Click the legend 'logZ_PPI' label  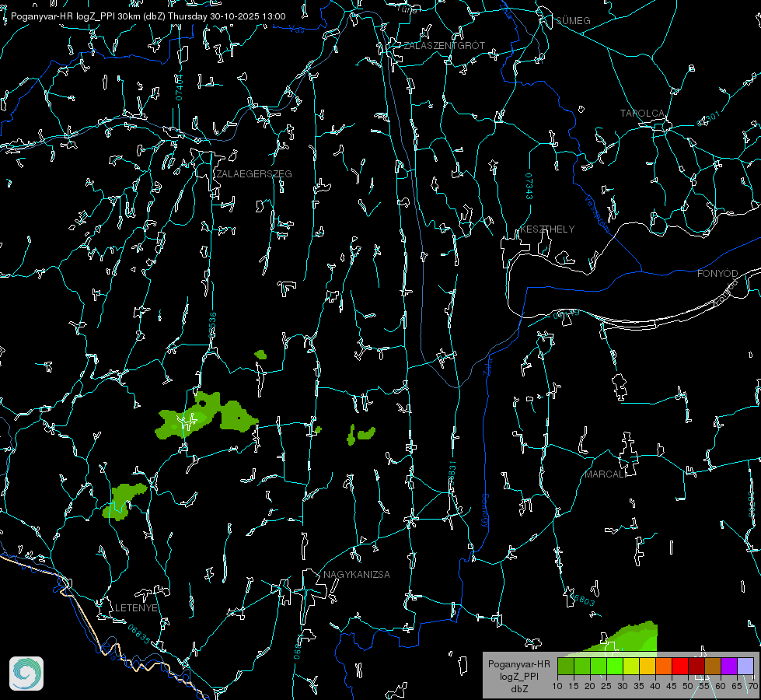[x=518, y=676]
